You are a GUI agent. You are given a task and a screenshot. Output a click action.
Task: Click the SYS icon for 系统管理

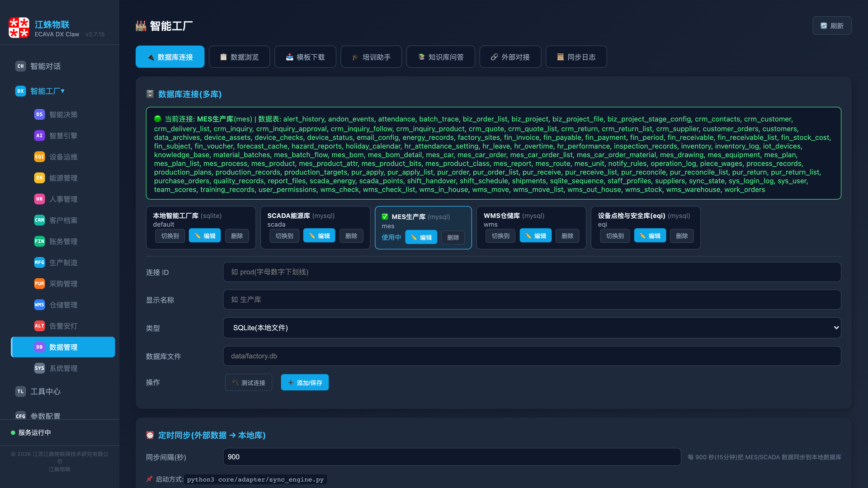pos(39,368)
